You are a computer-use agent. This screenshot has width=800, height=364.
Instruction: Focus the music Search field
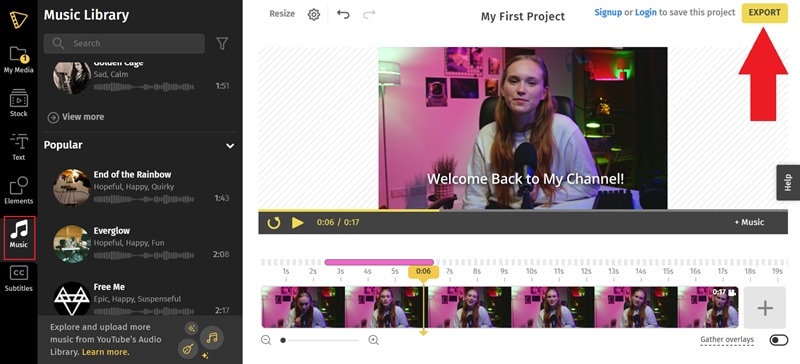coord(124,43)
